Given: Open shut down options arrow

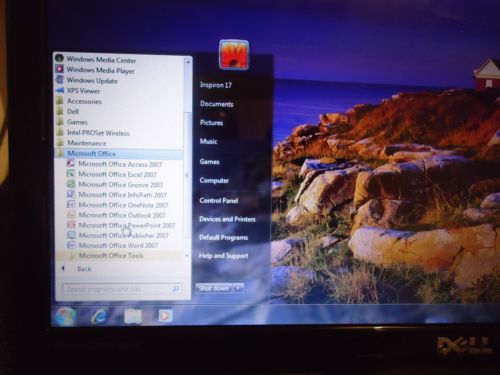Looking at the screenshot, I should pos(238,288).
